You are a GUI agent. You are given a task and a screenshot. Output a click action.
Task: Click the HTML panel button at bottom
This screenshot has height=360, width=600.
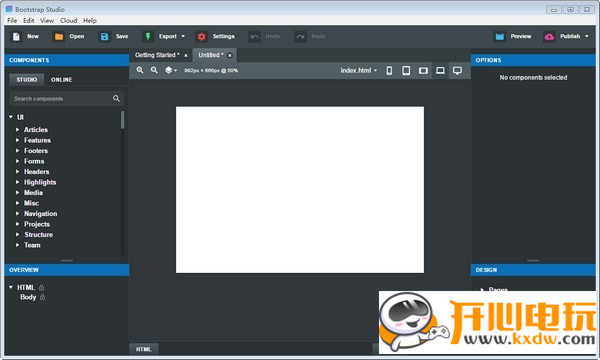(143, 349)
